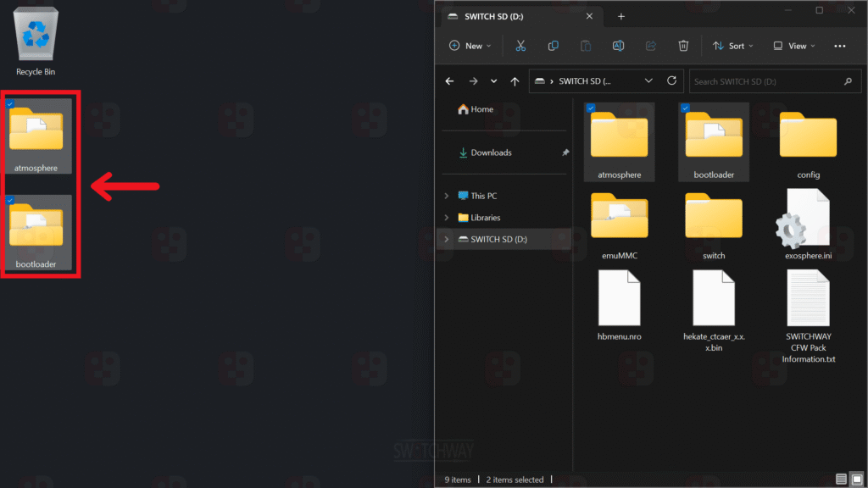Viewport: 868px width, 488px height.
Task: Select the config folder
Action: click(808, 144)
